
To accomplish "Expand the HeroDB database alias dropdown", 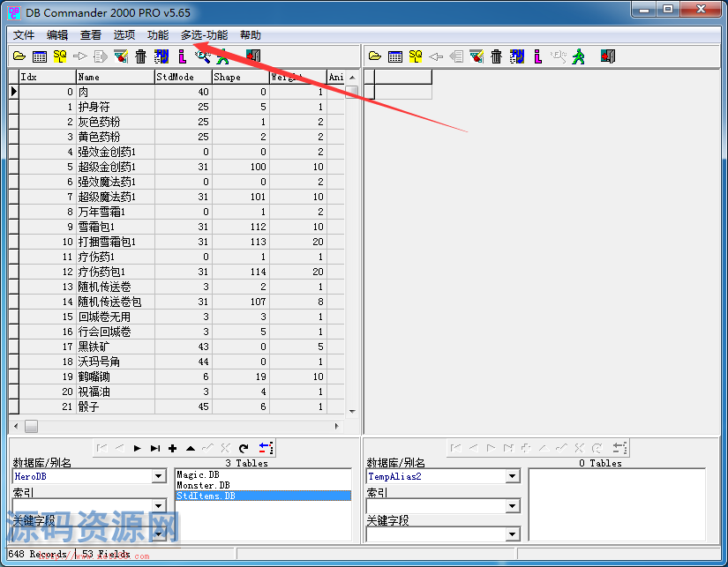I will click(158, 476).
